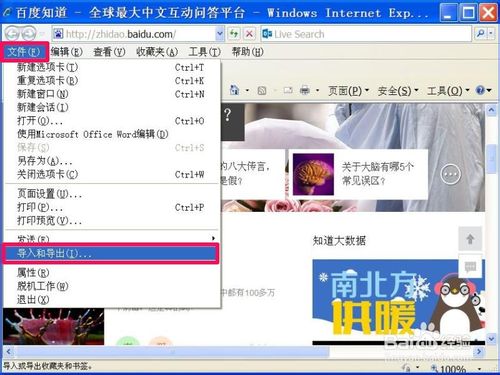
Task: Click the brain image thumbnail
Action: (x=313, y=174)
